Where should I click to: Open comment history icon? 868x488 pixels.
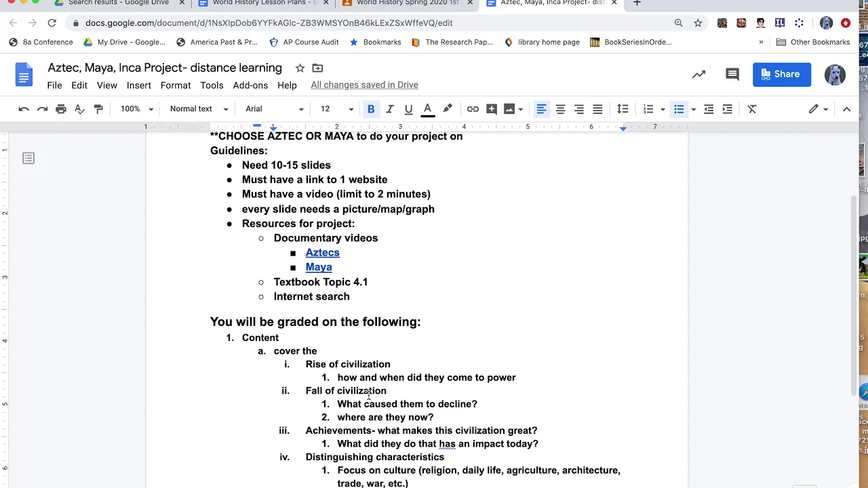tap(732, 74)
